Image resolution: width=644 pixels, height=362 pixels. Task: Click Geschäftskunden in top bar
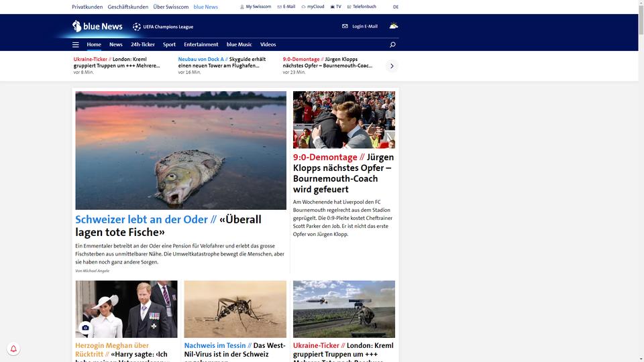[127, 7]
